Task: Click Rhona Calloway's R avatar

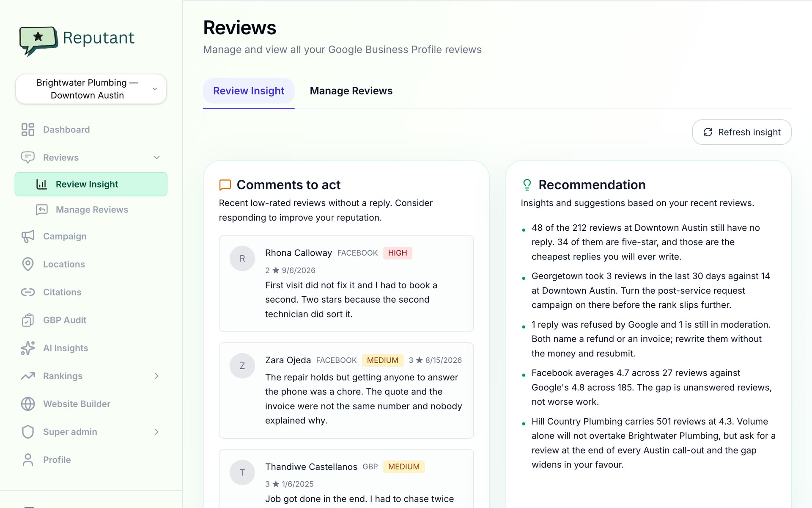Action: click(242, 259)
